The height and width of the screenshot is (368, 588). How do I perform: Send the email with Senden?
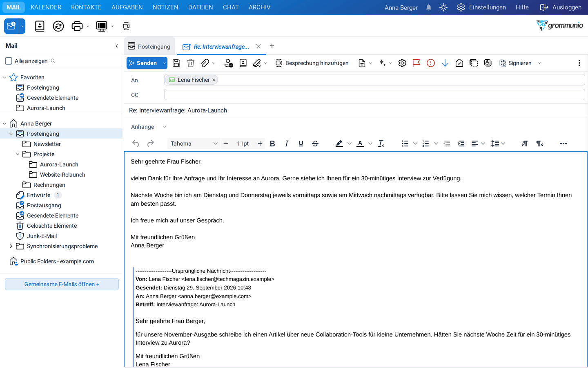pyautogui.click(x=144, y=63)
